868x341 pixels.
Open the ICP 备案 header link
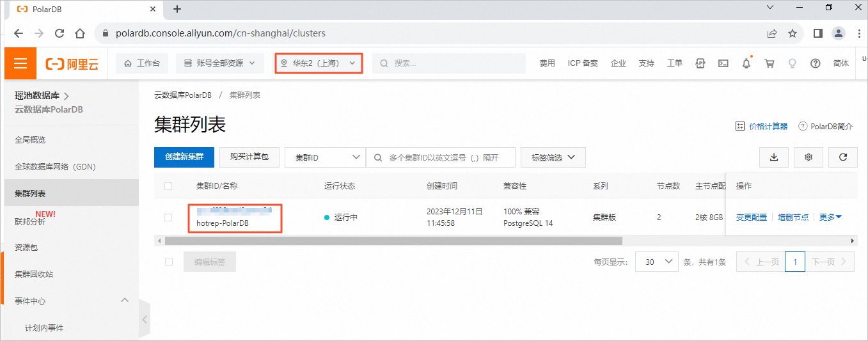(583, 63)
